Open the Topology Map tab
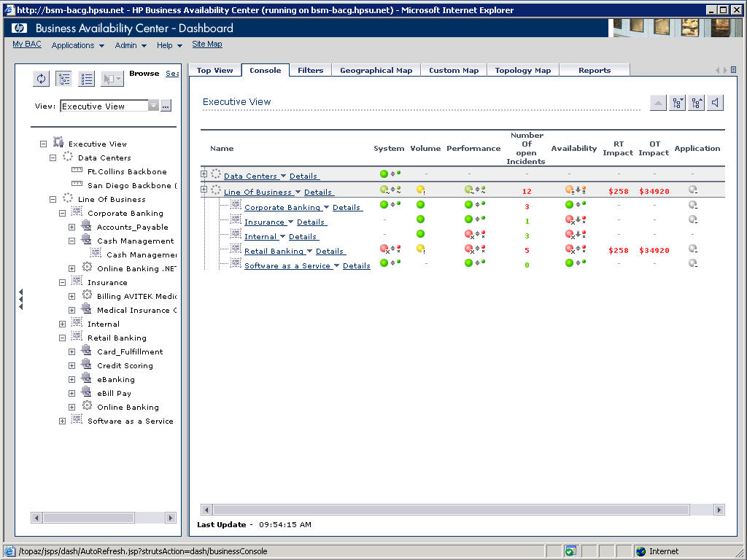The width and height of the screenshot is (747, 560). pyautogui.click(x=523, y=71)
